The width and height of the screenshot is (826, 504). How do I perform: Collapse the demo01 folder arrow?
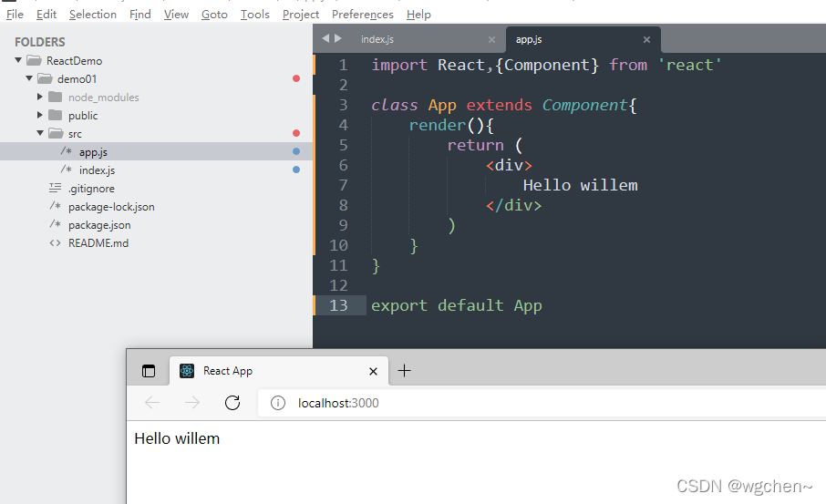29,78
